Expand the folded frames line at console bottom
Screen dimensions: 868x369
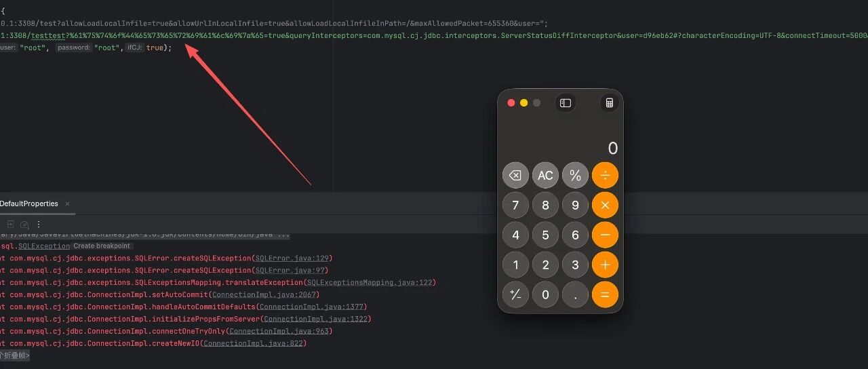pyautogui.click(x=14, y=355)
